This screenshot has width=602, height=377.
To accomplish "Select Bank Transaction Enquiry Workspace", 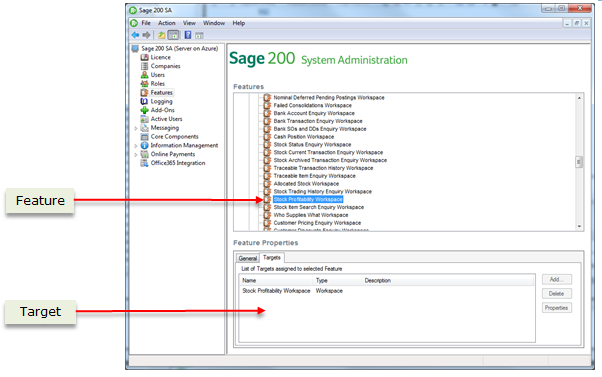I will 318,121.
